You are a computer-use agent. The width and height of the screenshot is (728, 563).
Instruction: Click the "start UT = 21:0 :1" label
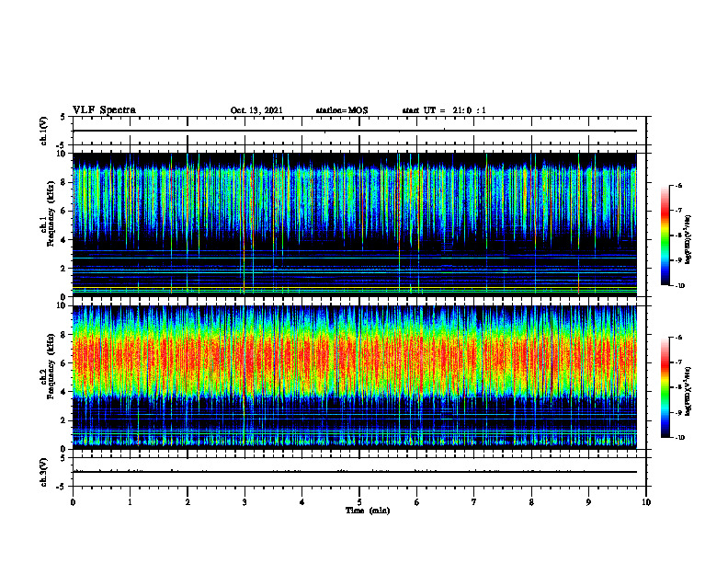444,110
